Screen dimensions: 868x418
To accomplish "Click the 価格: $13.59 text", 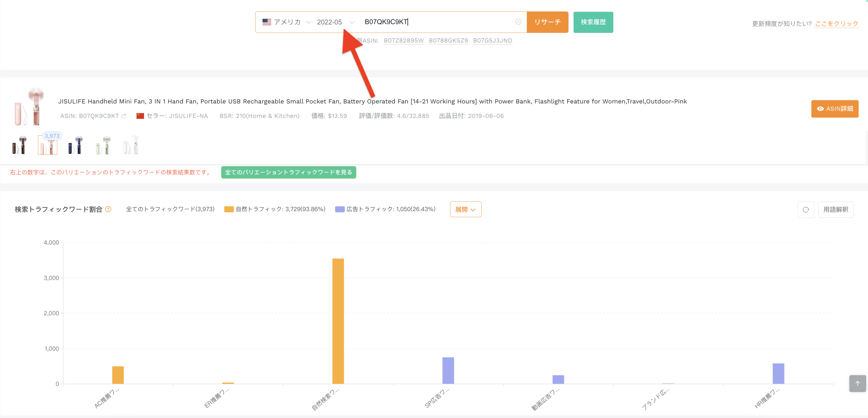I will point(329,116).
